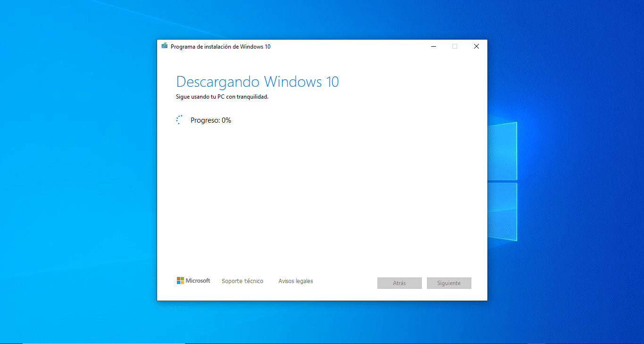Minimize the Windows 10 setup window
The height and width of the screenshot is (344, 644).
point(433,46)
